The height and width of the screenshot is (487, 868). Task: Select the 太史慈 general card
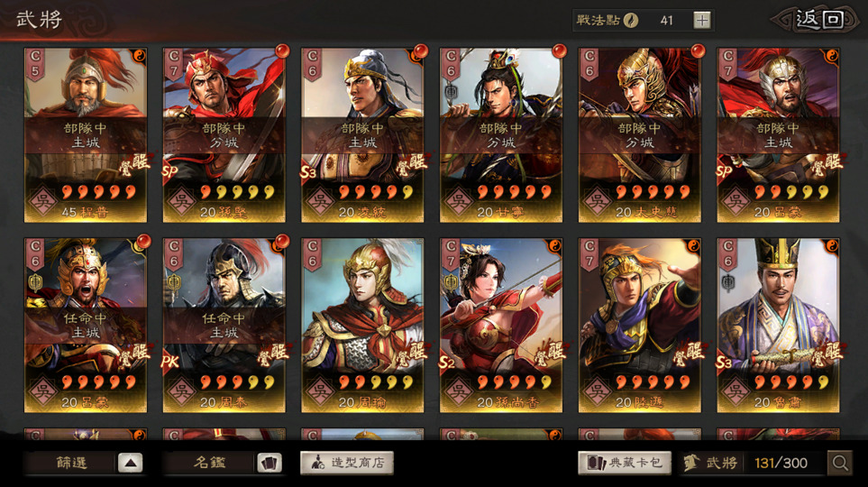640,135
